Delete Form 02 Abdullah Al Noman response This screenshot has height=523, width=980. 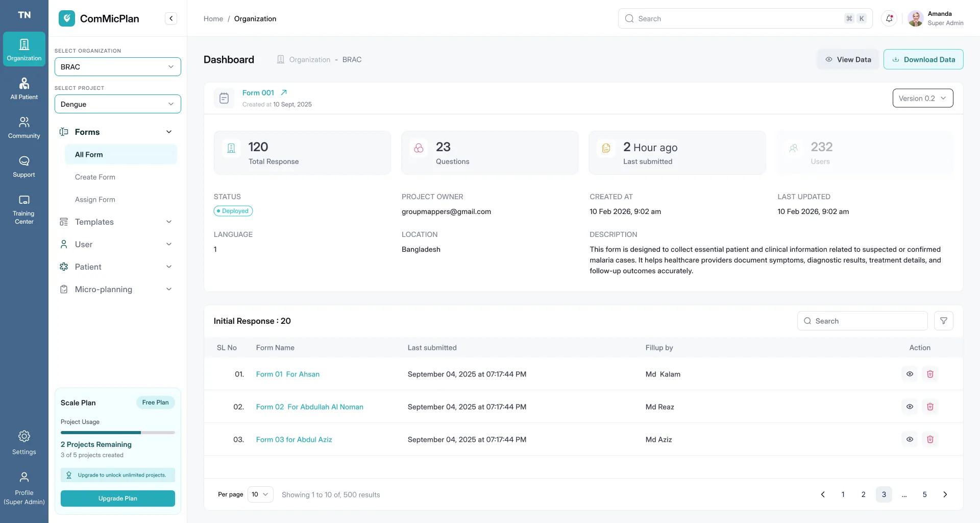pos(930,407)
